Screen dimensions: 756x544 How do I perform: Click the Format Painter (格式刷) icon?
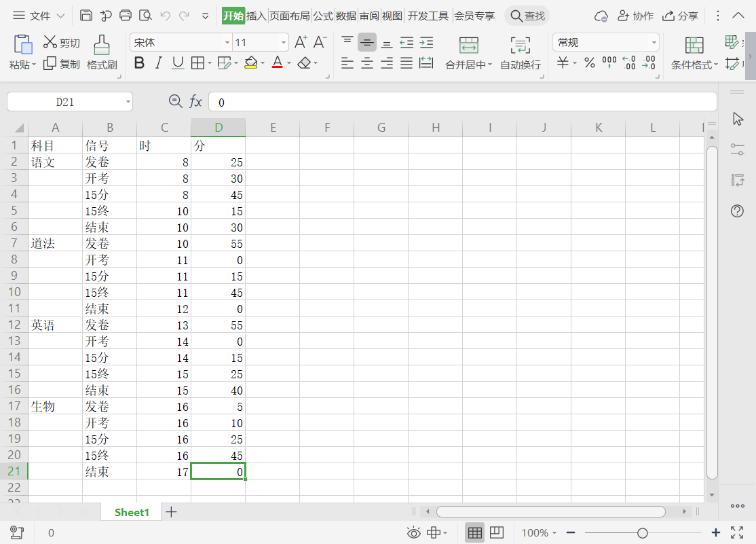(x=102, y=46)
